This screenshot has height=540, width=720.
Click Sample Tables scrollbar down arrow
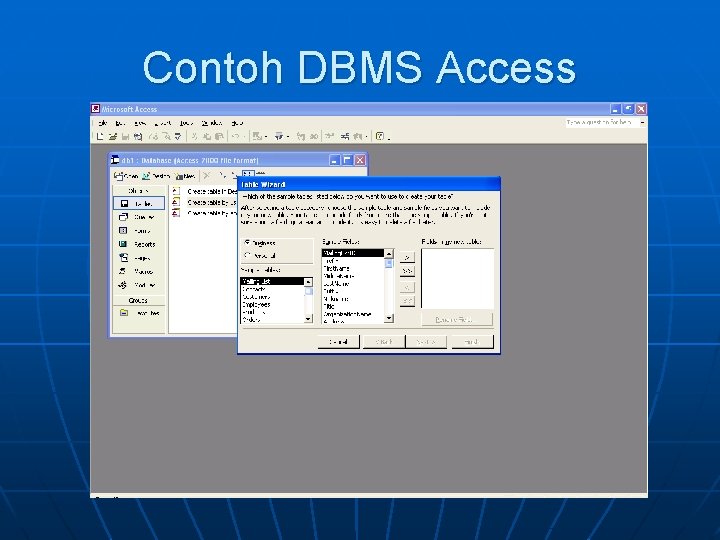pyautogui.click(x=309, y=318)
